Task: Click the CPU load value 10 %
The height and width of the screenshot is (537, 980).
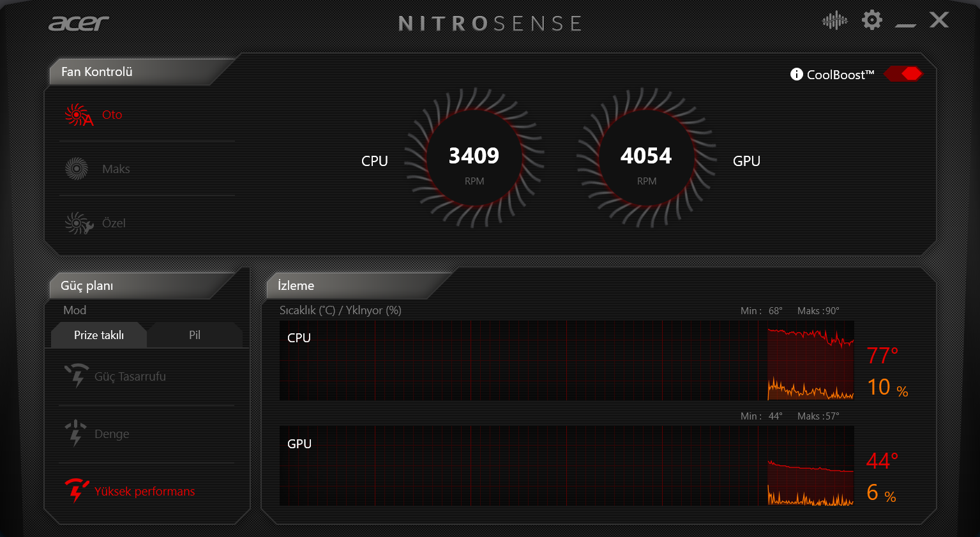Action: [x=887, y=387]
